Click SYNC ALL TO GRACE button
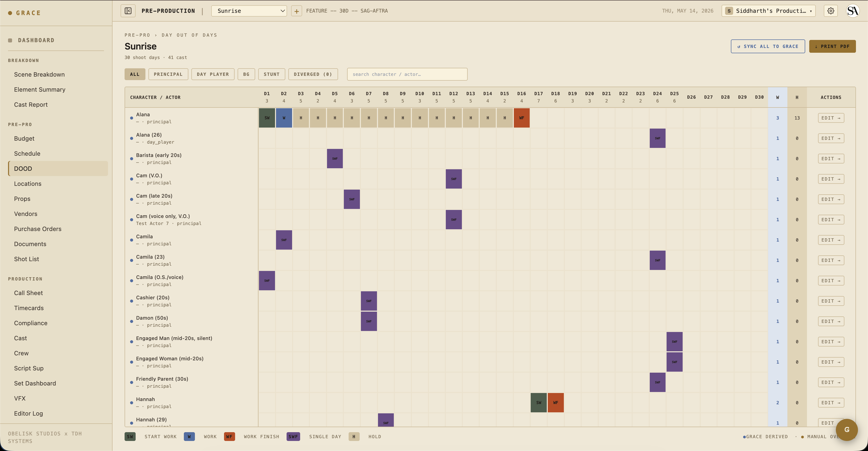Viewport: 868px width, 451px height. point(768,46)
